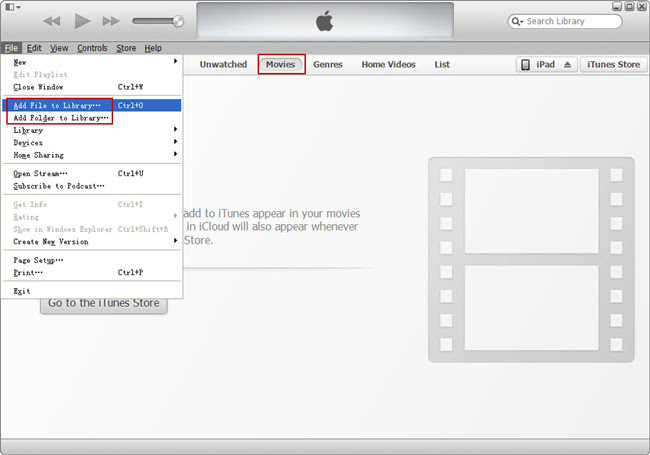Click the Apple logo display area
The width and height of the screenshot is (650, 455).
[325, 20]
